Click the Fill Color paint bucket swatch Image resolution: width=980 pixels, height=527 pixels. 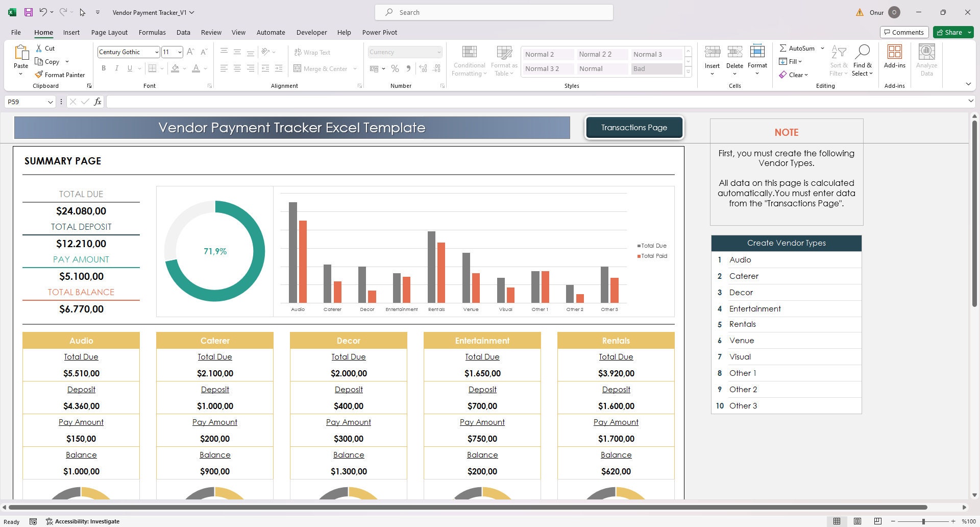175,68
